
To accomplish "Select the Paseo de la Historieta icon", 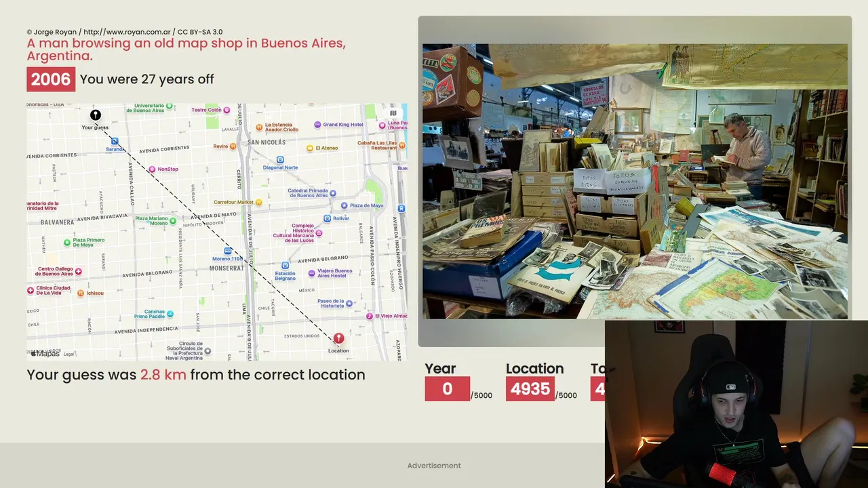I will tap(349, 304).
